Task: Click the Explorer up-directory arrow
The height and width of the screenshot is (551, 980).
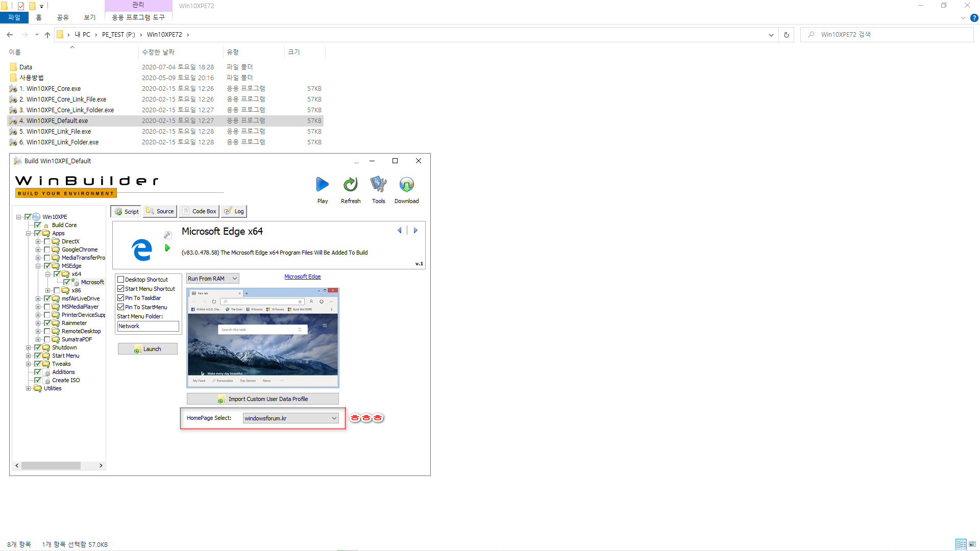Action: pyautogui.click(x=47, y=35)
